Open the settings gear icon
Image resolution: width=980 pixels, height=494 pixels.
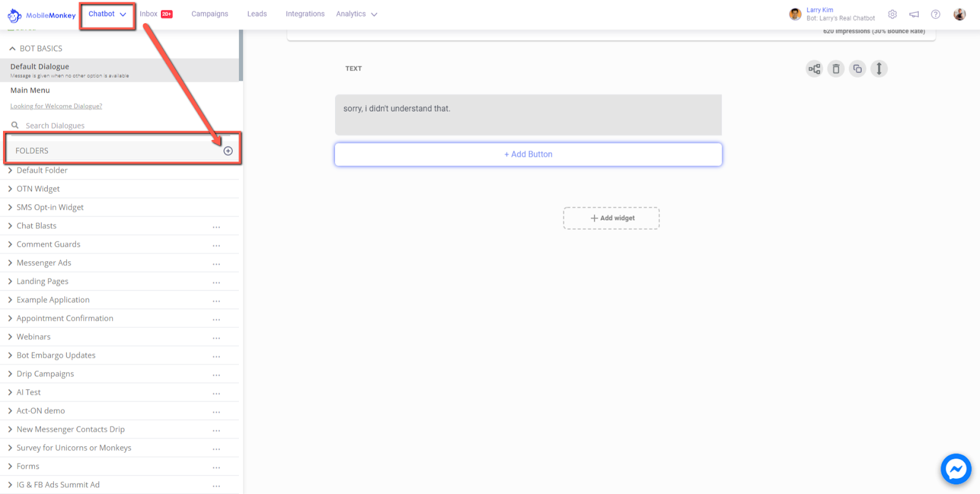coord(892,14)
